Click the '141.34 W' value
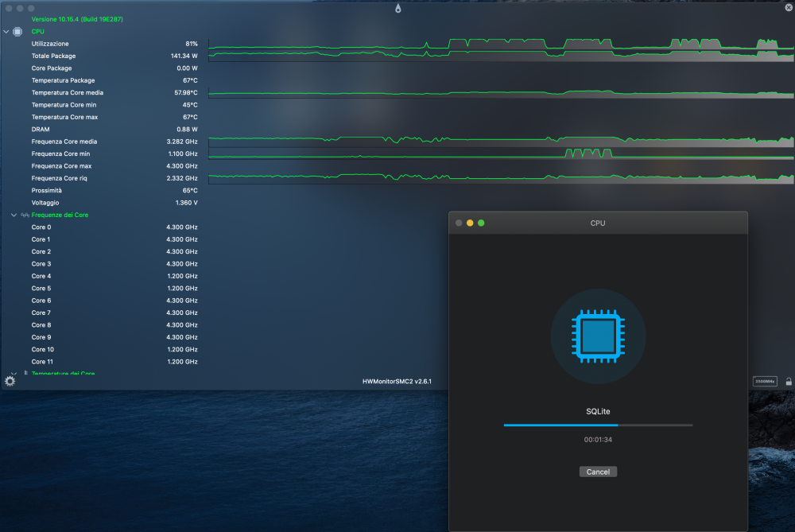Screen dimensions: 795x532 tap(184, 56)
